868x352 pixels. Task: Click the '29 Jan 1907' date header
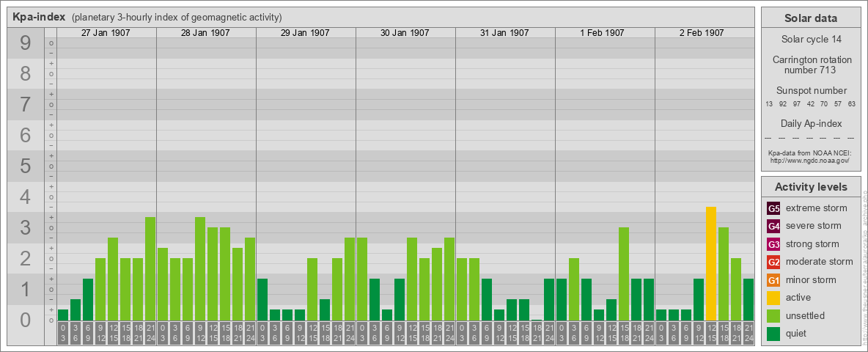pos(305,33)
